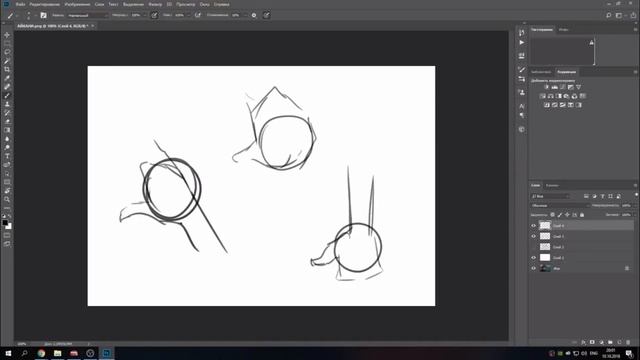
Task: Open the layer filter kind dropdown
Action: click(550, 196)
